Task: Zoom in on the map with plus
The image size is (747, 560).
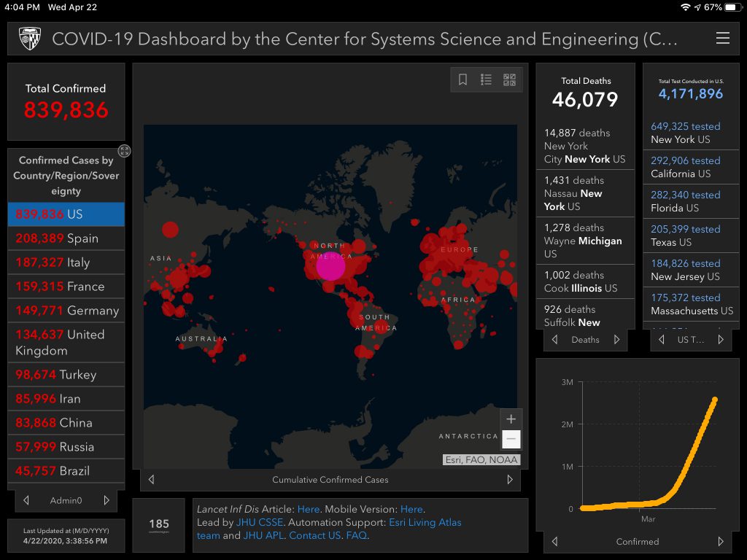Action: pos(511,419)
